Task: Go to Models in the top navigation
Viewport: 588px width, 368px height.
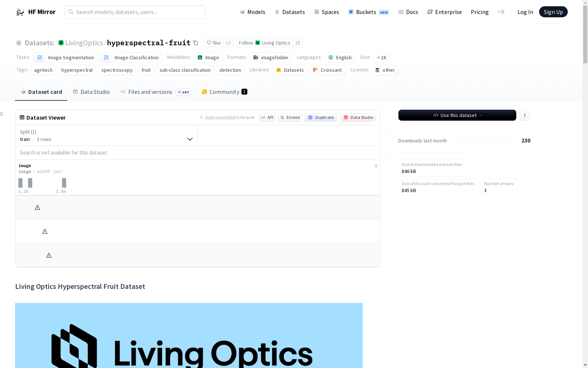Action: (x=252, y=12)
